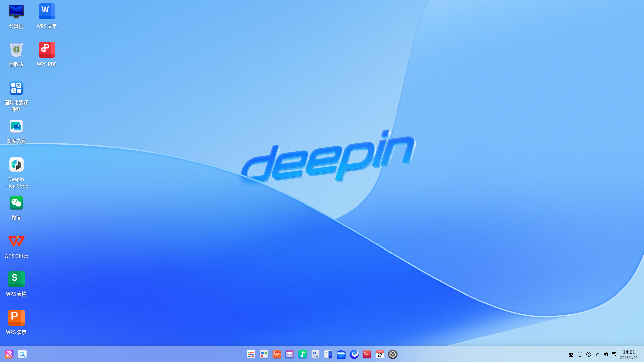Open the deepin Browser from the dock
644x362 pixels.
click(x=354, y=354)
